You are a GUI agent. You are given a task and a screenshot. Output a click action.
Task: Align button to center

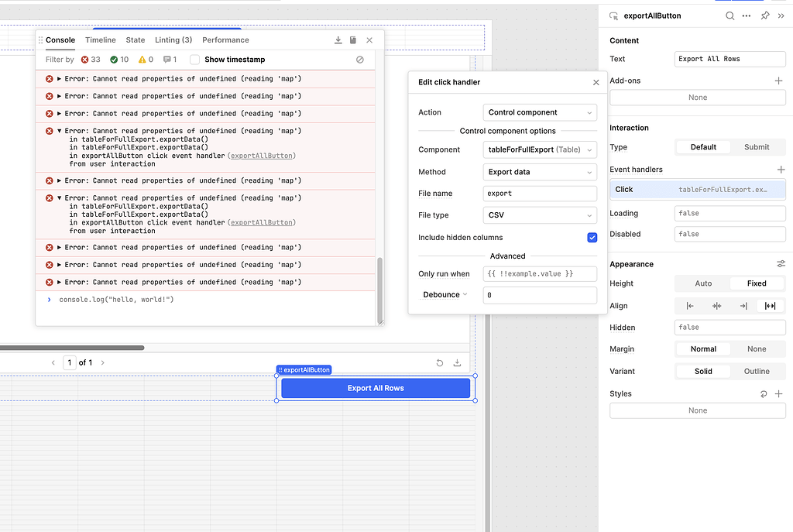tap(716, 306)
